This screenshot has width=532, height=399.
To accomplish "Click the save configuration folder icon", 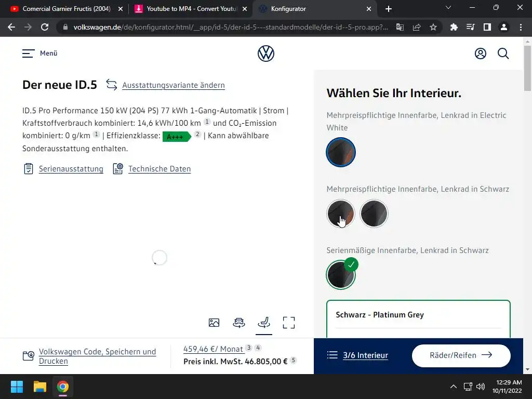I will pos(28,355).
